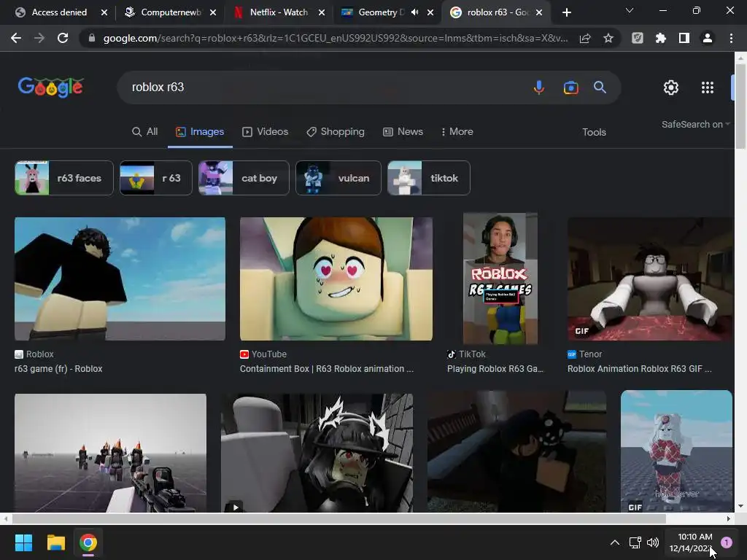This screenshot has width=747, height=560.
Task: Close the Access denied tab
Action: [104, 12]
